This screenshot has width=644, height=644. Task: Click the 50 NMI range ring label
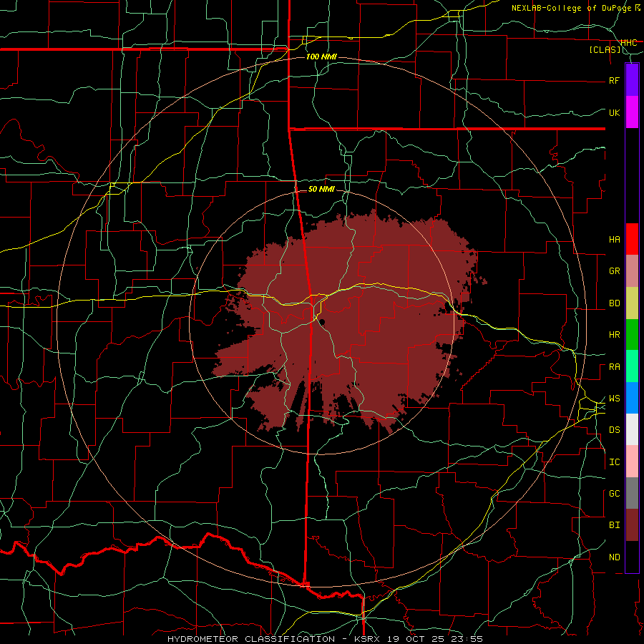321,189
